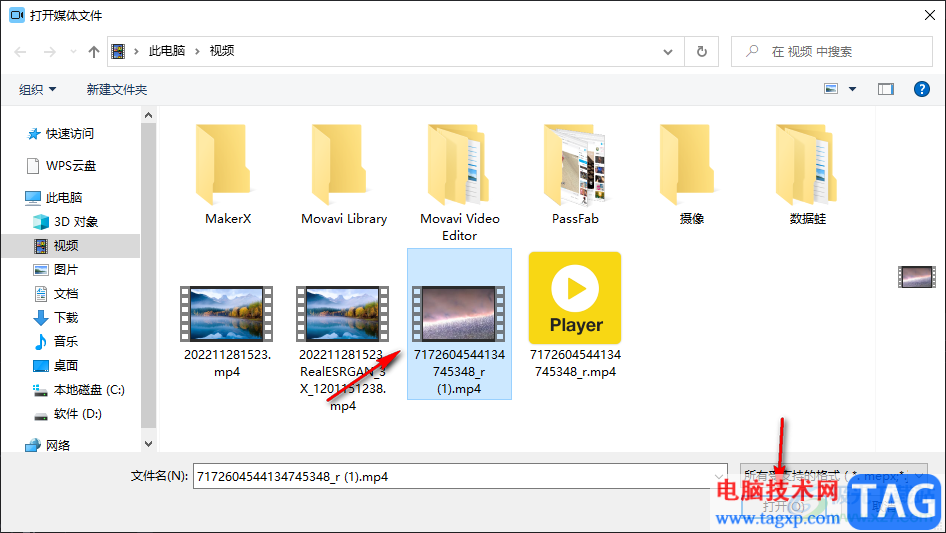This screenshot has width=946, height=533.
Task: Select the 202211281523.mp4 video thumbnail
Action: pyautogui.click(x=227, y=314)
